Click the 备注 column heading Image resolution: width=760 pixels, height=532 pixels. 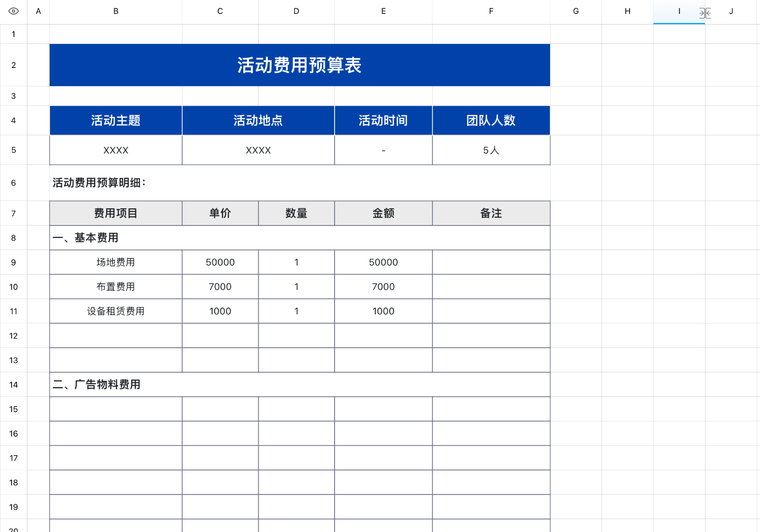pos(491,213)
